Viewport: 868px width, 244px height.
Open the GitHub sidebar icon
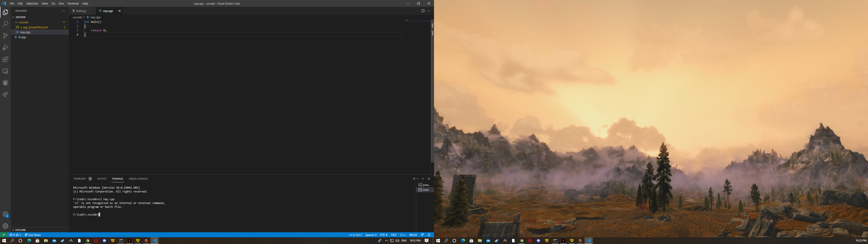(5, 82)
